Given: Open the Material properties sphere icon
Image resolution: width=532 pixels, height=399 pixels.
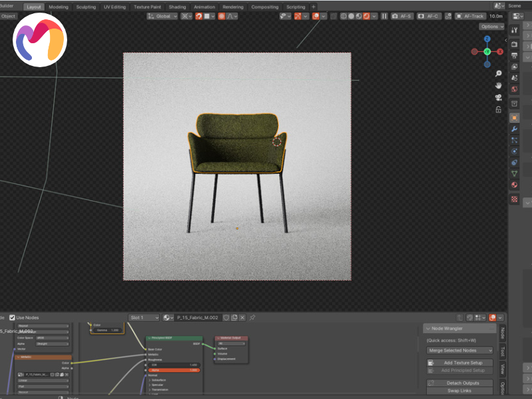Looking at the screenshot, I should tap(514, 185).
